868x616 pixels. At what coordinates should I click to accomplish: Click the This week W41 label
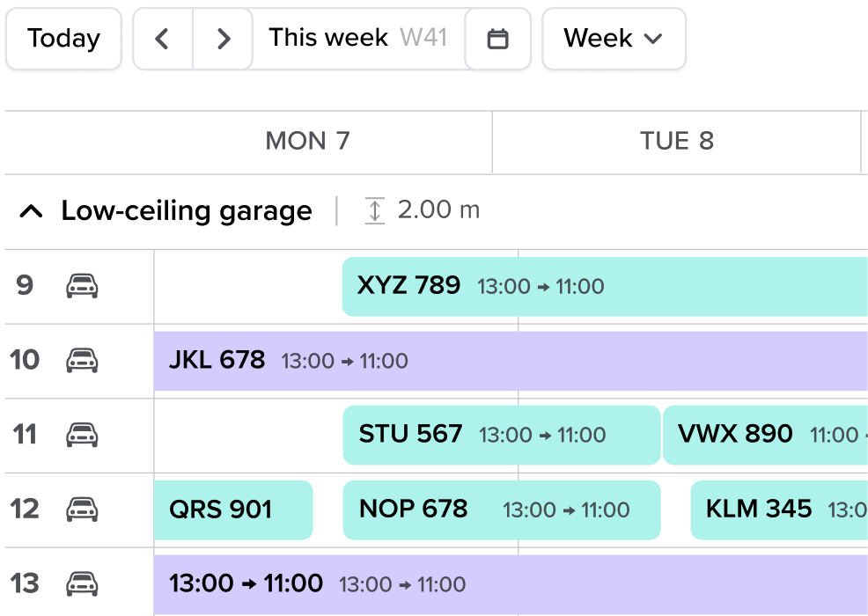(x=357, y=39)
